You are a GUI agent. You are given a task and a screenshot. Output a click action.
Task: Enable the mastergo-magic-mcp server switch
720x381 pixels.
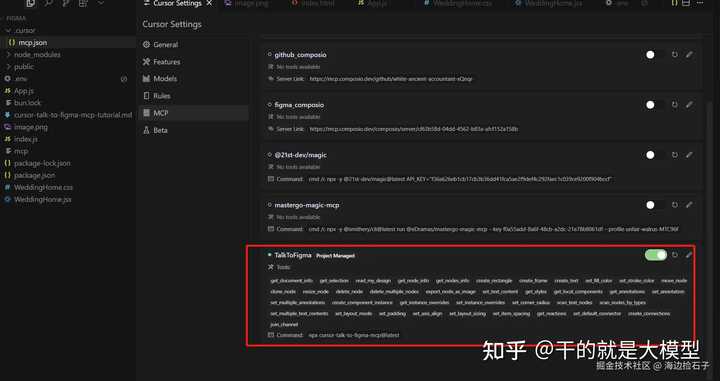[x=655, y=205]
